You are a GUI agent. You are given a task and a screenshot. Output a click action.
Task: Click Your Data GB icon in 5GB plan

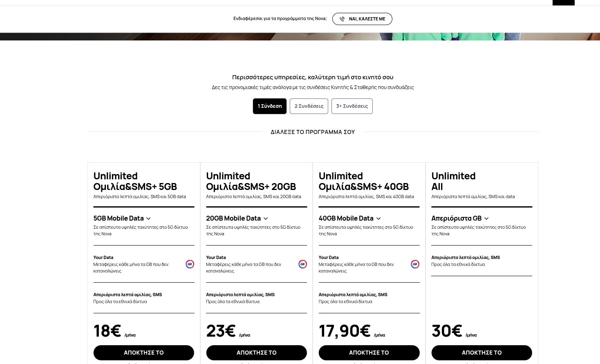coord(190,264)
